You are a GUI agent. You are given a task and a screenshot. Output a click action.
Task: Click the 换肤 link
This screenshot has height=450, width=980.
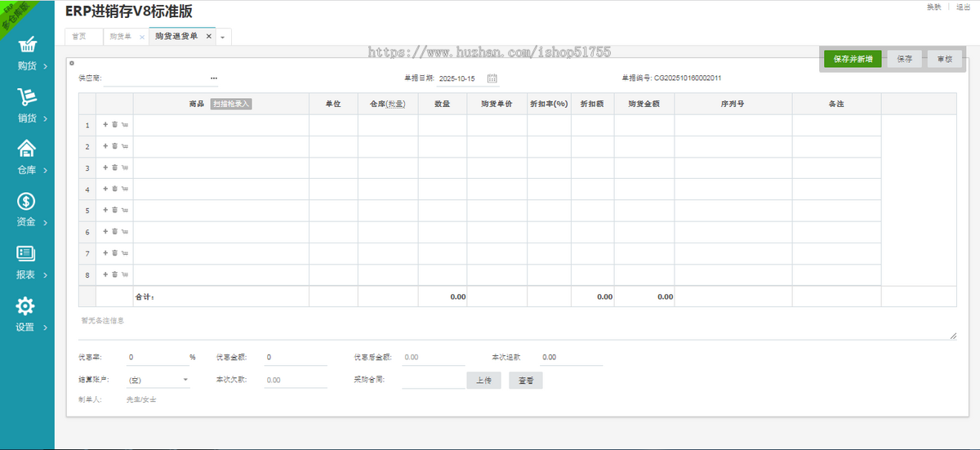click(934, 7)
